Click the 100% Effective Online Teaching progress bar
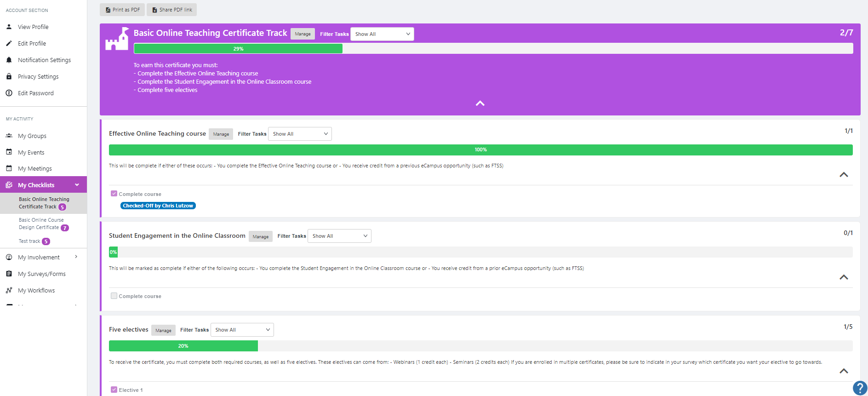This screenshot has height=396, width=868. coord(481,150)
